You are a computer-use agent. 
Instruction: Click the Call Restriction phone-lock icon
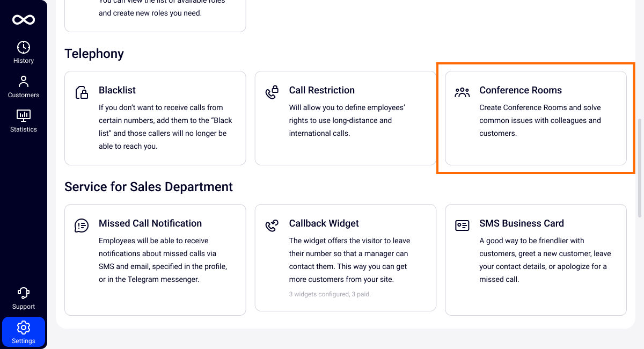click(272, 92)
